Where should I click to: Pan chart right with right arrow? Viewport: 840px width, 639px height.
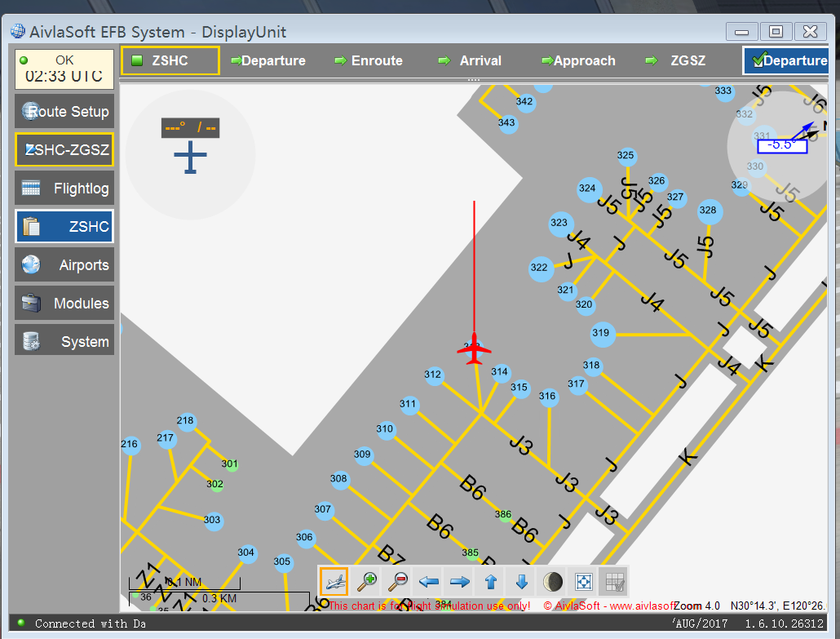tap(460, 582)
